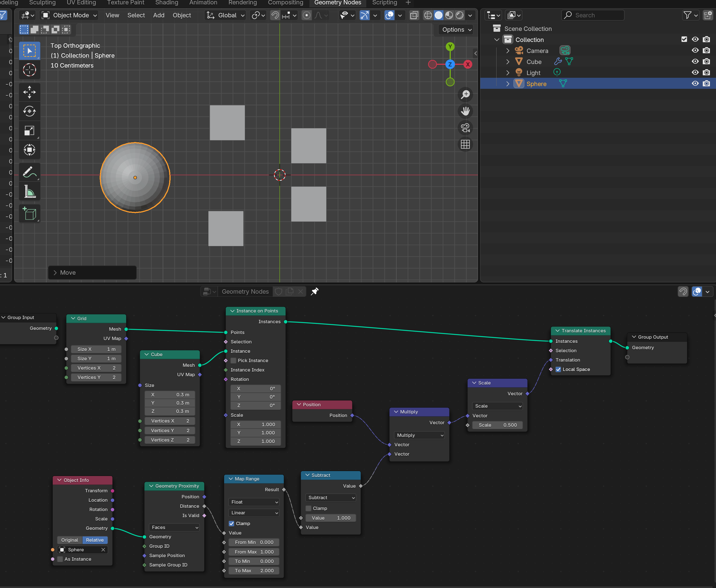Image resolution: width=716 pixels, height=588 pixels.
Task: Click the Scale 0.500 value slider
Action: coord(497,426)
